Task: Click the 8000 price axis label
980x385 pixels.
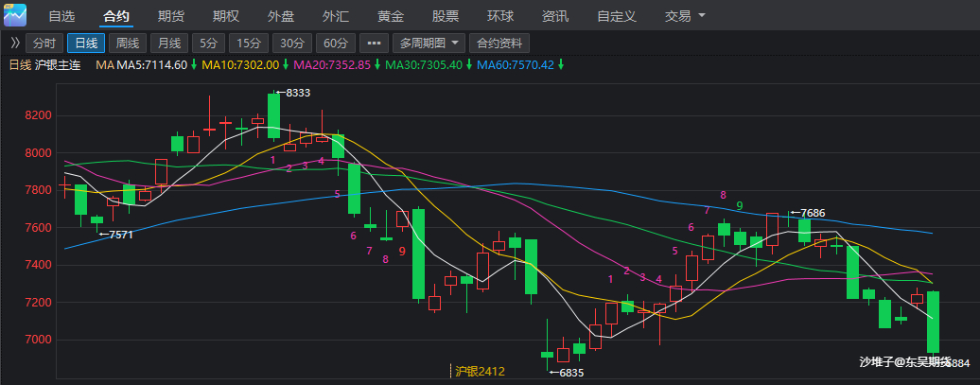Action: [x=37, y=153]
